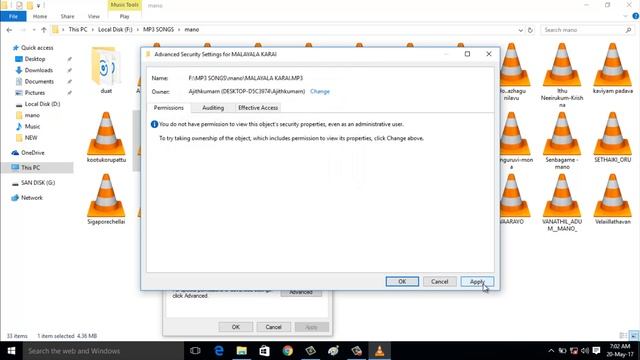Open the Play tab under Music Tools
Image resolution: width=640 pixels, height=360 pixels.
[124, 16]
